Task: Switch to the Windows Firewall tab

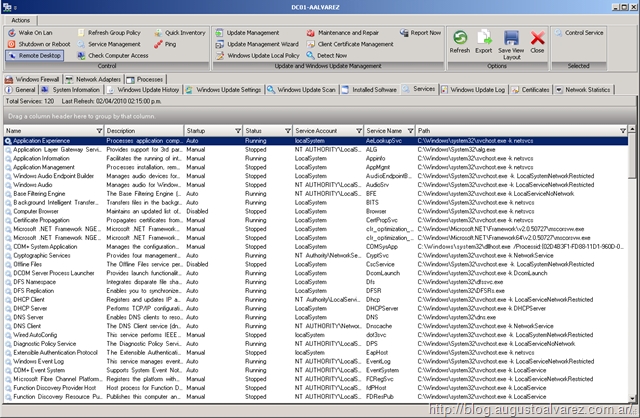Action: tap(39, 77)
